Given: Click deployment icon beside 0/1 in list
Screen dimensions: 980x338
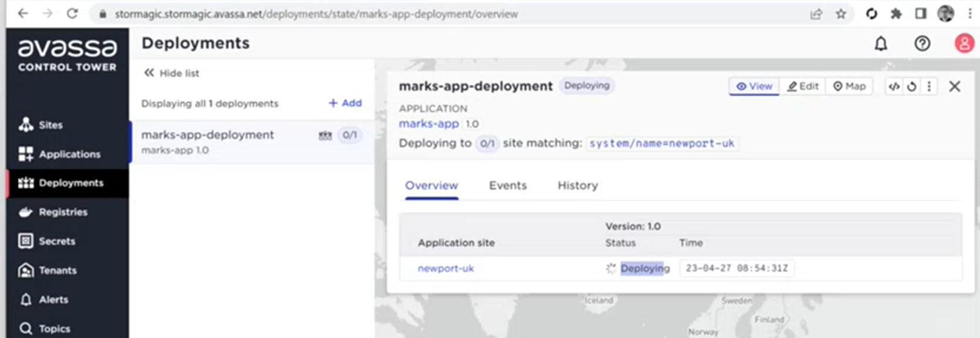Looking at the screenshot, I should [x=325, y=135].
